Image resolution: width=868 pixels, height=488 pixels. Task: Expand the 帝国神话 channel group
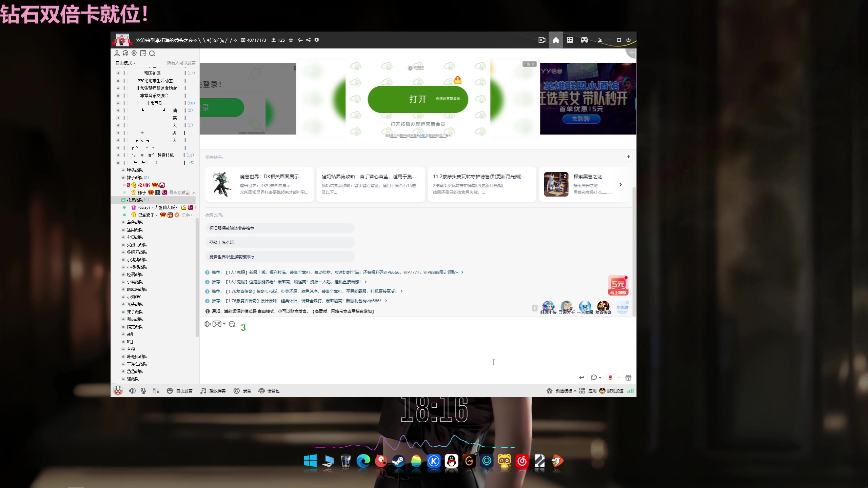click(x=118, y=73)
